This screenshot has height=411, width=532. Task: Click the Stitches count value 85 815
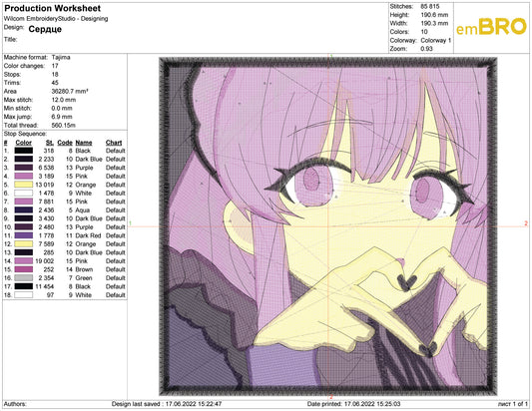coord(430,6)
